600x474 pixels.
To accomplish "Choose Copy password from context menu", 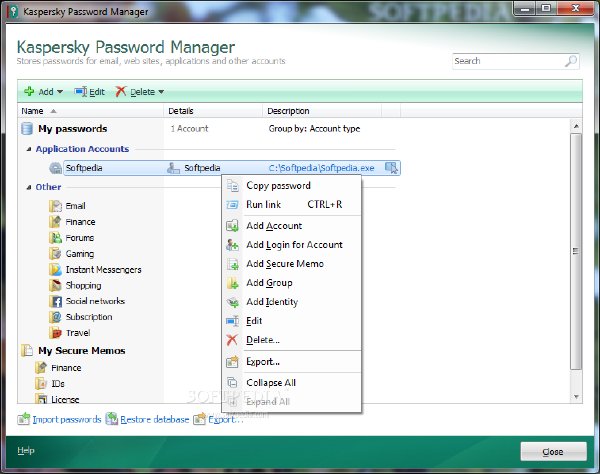I will (292, 186).
